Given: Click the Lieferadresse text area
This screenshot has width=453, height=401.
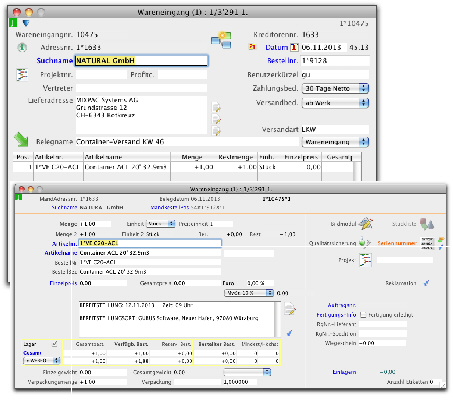Looking at the screenshot, I should tap(141, 115).
